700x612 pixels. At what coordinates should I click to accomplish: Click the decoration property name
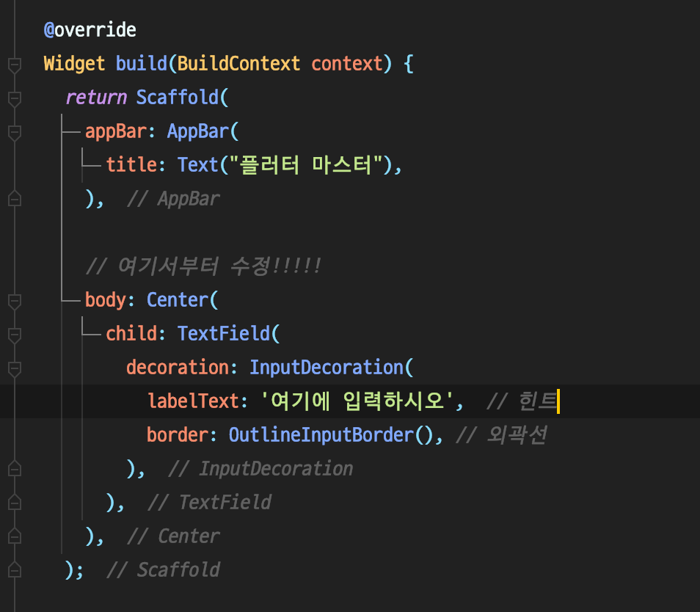178,368
